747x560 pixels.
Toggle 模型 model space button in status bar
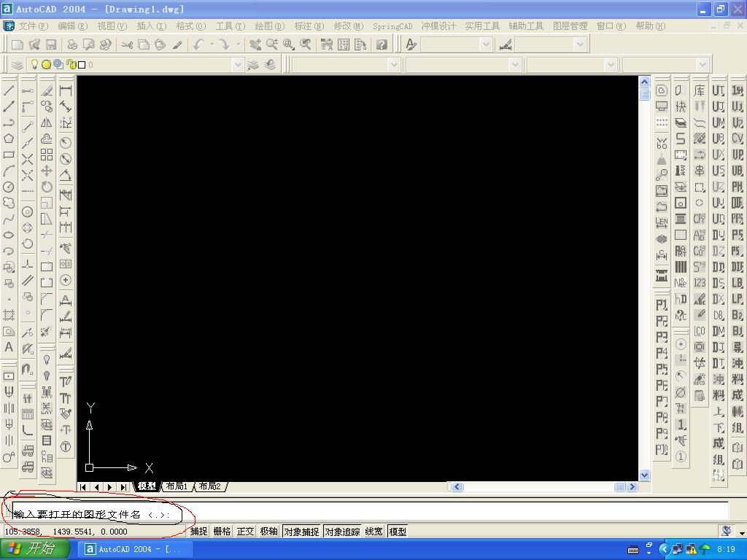[x=398, y=532]
